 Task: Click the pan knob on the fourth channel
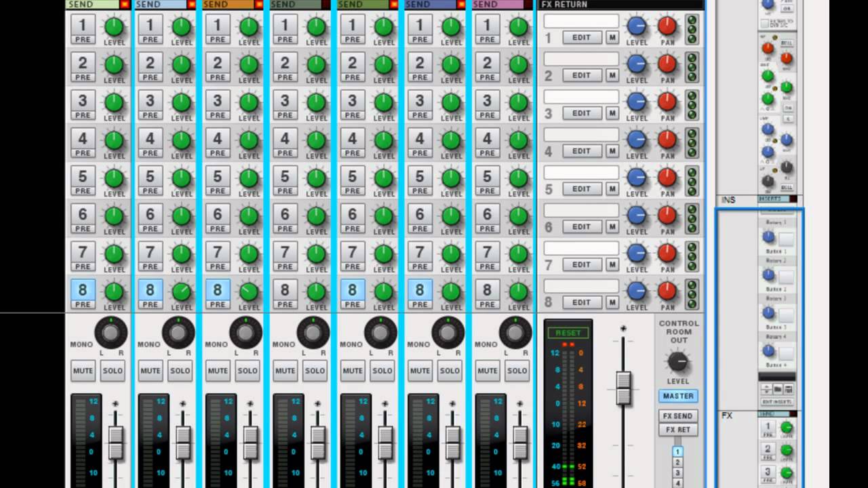(x=313, y=333)
